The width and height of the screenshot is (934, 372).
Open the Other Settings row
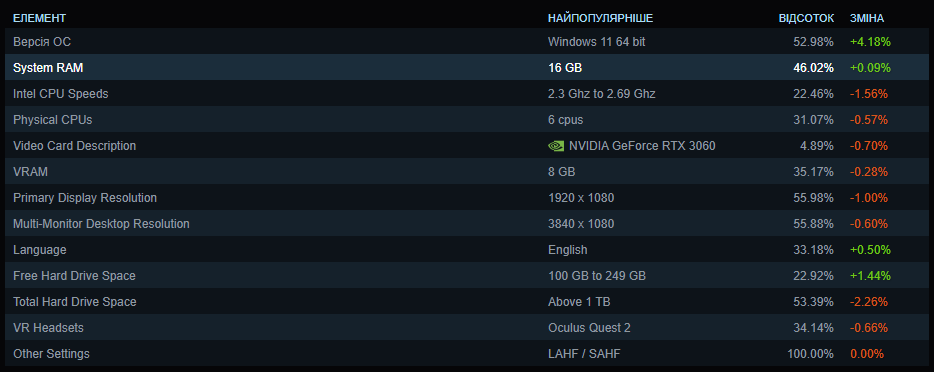pyautogui.click(x=467, y=354)
